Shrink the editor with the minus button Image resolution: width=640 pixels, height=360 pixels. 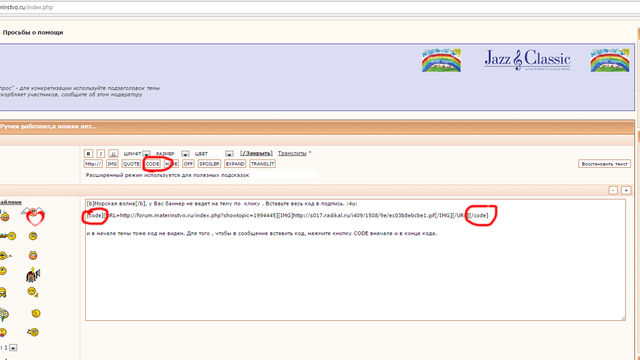613,191
